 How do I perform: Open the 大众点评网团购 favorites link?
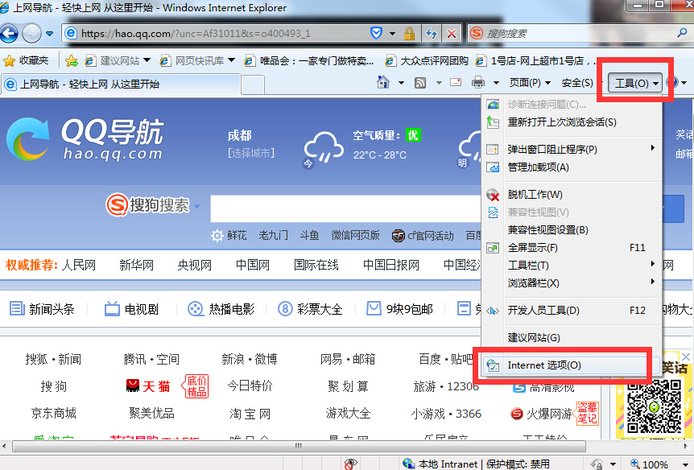click(428, 61)
